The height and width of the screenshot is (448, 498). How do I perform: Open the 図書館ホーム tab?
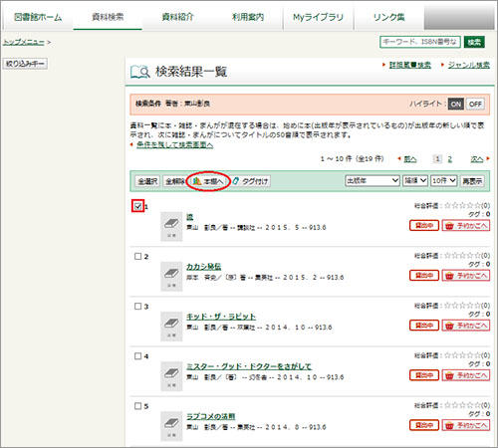click(x=38, y=17)
